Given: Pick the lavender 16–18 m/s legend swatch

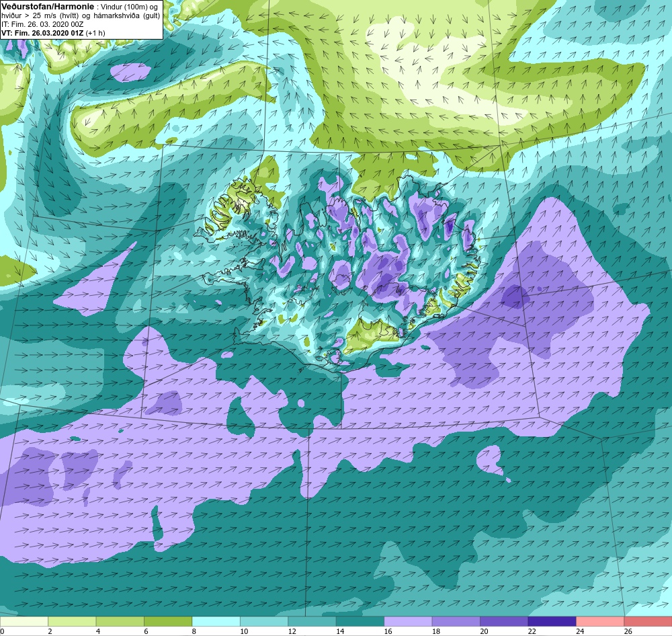Looking at the screenshot, I should pyautogui.click(x=408, y=621).
